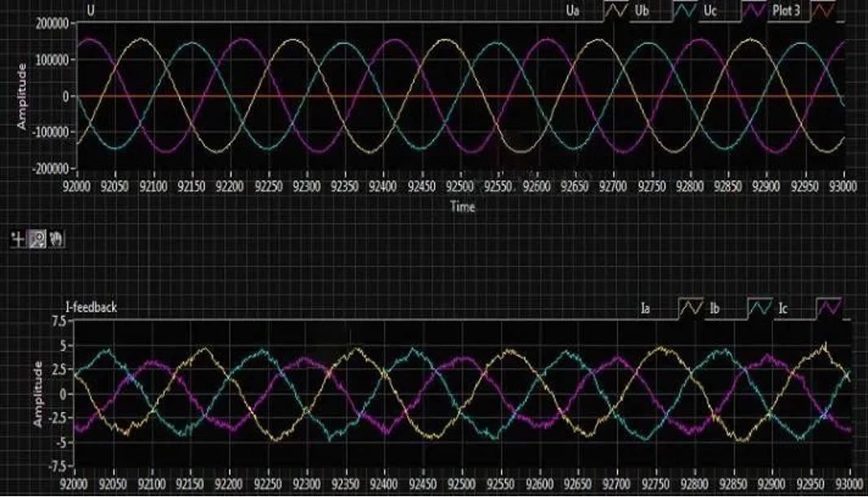Viewport: 868px width, 497px height.
Task: Click the 7.5 top Y-scale marker
Action: click(x=59, y=322)
